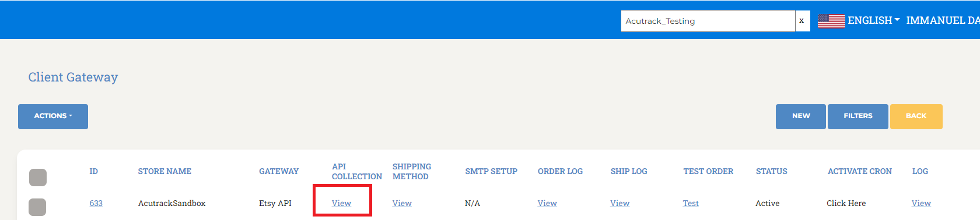Click the US flag language icon
Screen dimensions: 980x220
click(831, 21)
